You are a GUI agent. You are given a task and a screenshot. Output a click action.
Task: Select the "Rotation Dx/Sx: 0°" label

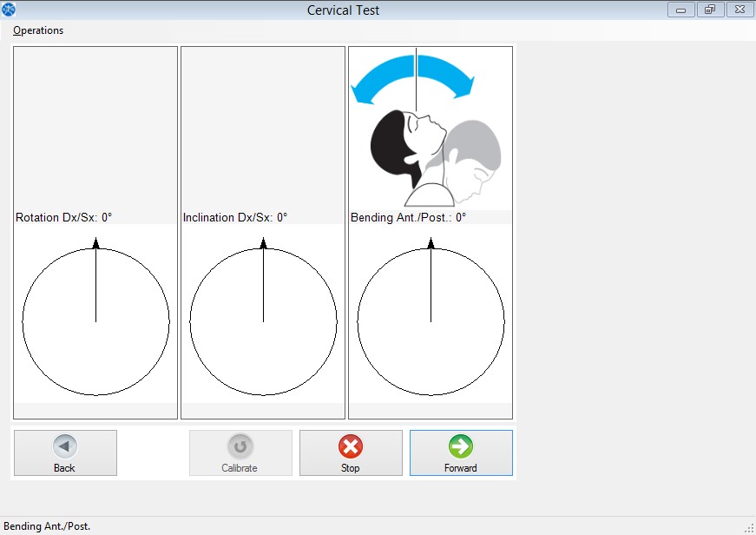[x=63, y=218]
